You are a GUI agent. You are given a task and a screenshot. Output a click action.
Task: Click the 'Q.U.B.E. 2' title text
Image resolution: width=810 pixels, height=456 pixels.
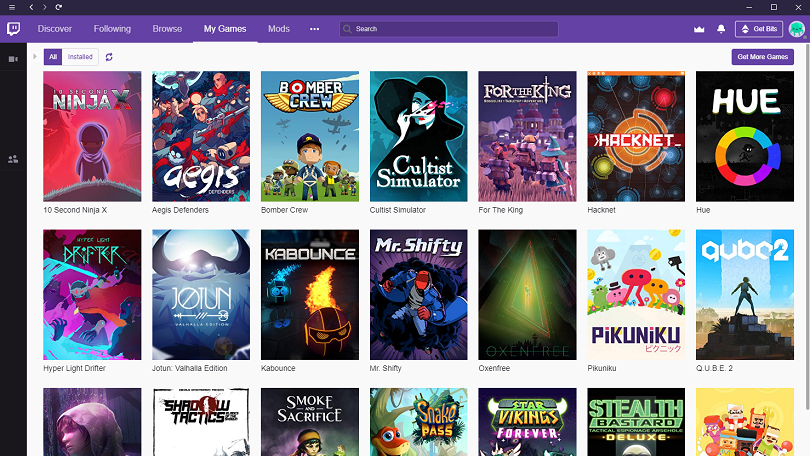714,368
